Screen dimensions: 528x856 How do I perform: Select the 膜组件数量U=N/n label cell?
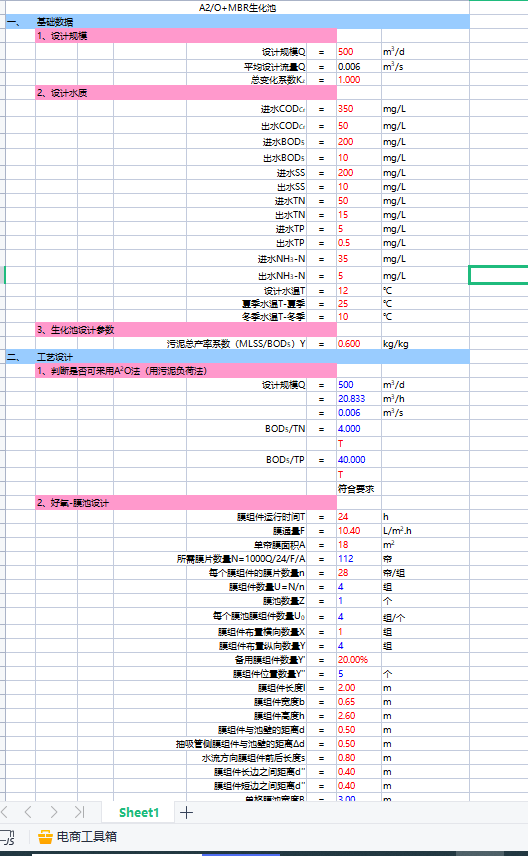pos(246,587)
